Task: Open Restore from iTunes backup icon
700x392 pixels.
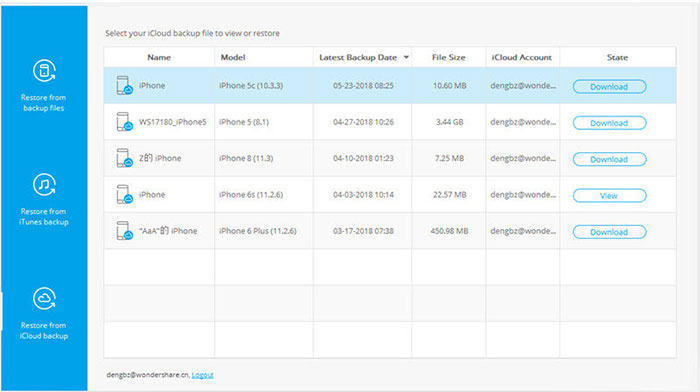Action: click(44, 184)
